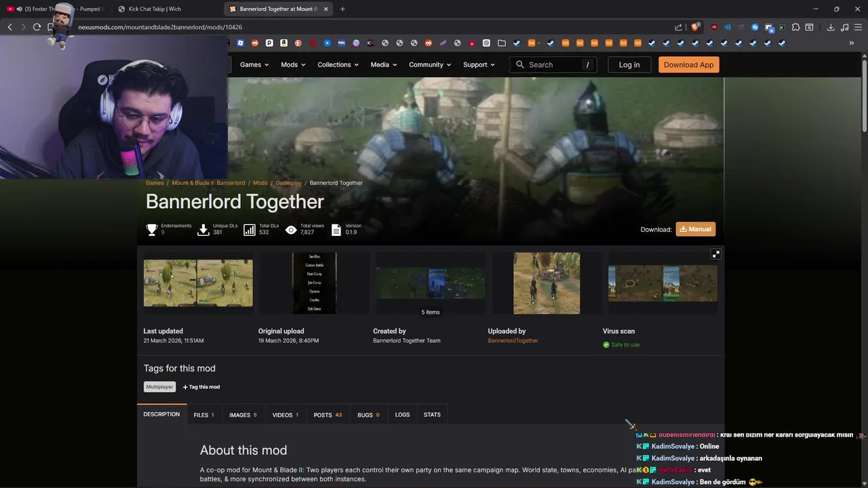Open a new browser tab
The image size is (868, 488).
[x=342, y=9]
